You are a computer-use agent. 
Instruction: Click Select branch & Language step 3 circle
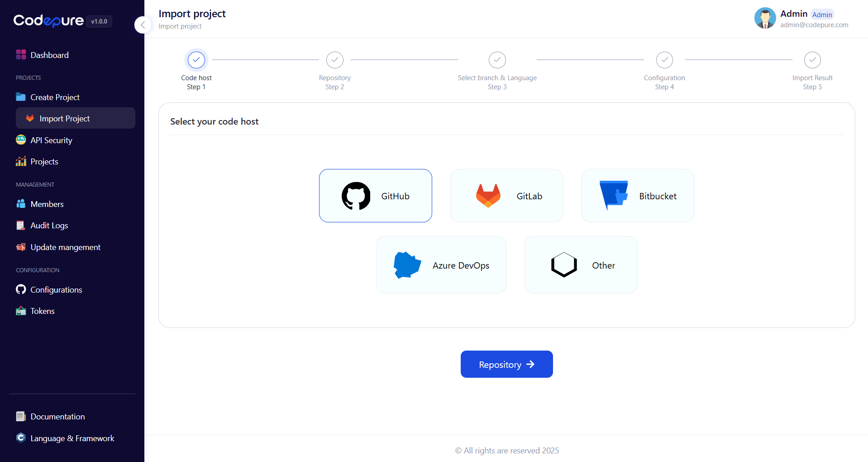click(x=497, y=60)
